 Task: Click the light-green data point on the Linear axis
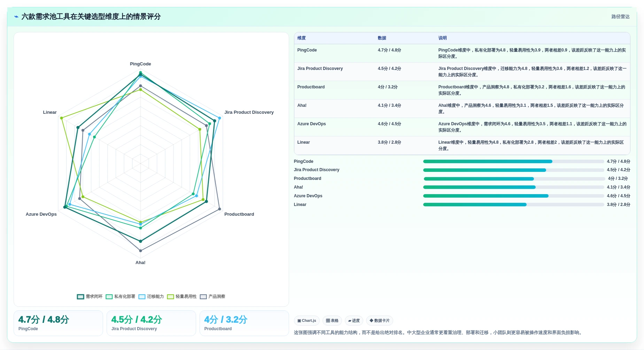point(62,118)
